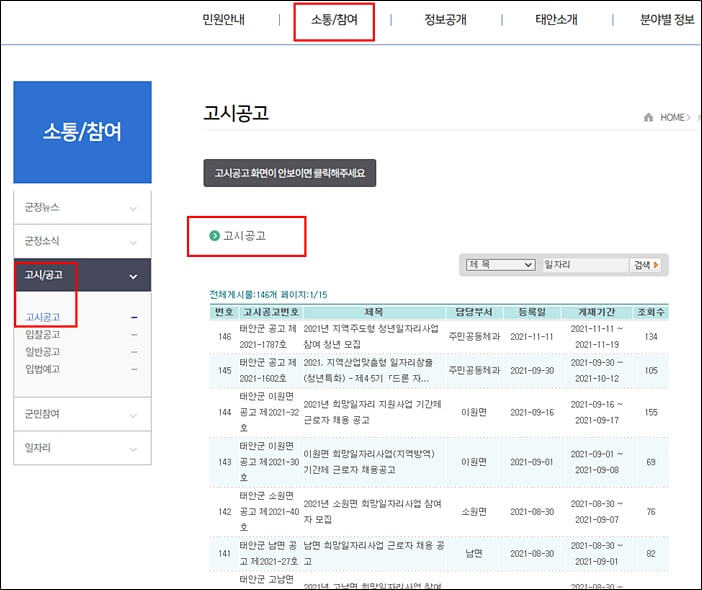702x590 pixels.
Task: Click the 제목 column header
Action: coord(374,312)
